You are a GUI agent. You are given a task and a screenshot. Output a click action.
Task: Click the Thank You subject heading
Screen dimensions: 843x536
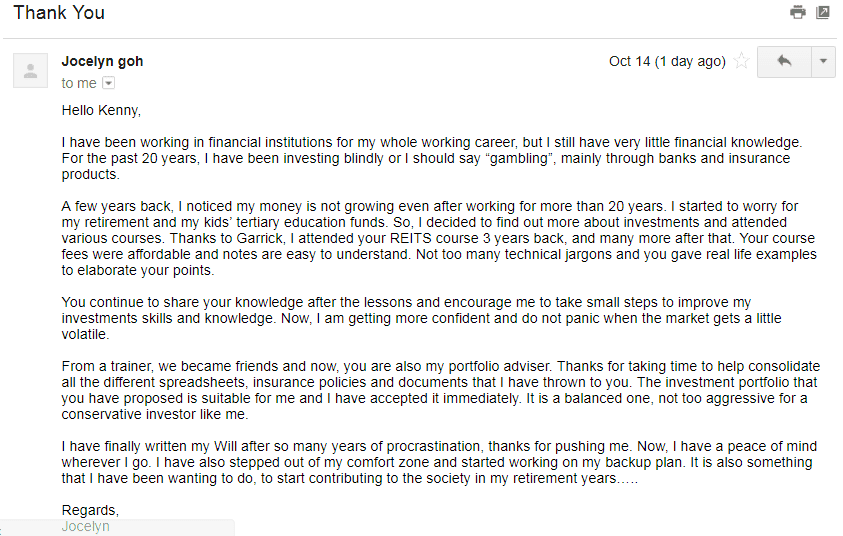click(x=59, y=12)
